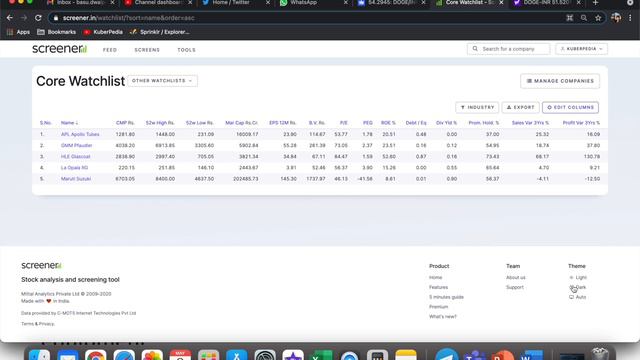Image resolution: width=640 pixels, height=360 pixels.
Task: Close the WhatsApp tab
Action: point(346,3)
